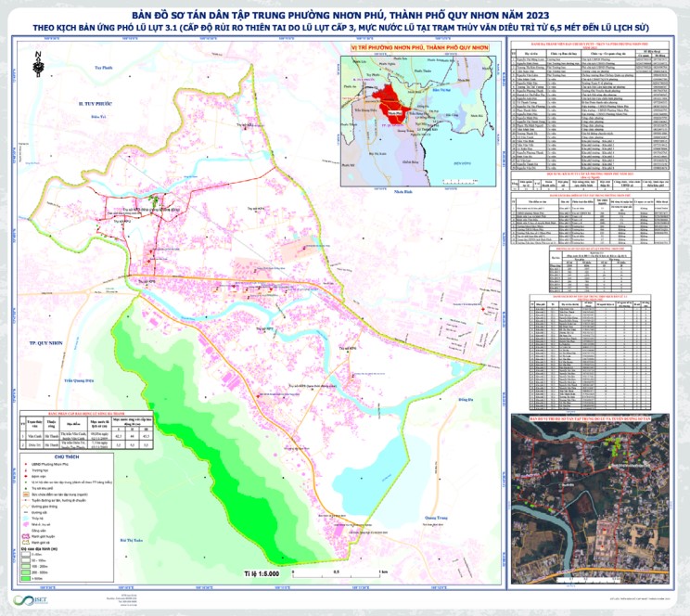Click the 'Bùi Thị Xuân' label on main map

tap(132, 539)
